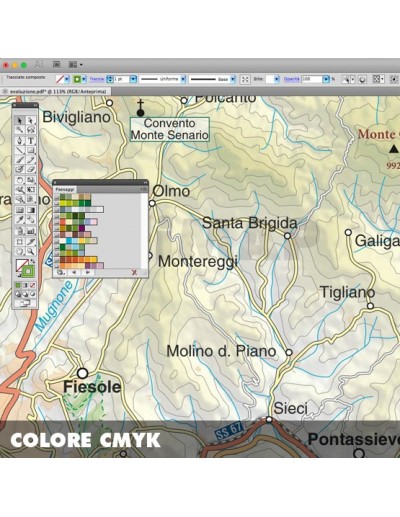Open fill color dropdown in control bar

(67, 79)
